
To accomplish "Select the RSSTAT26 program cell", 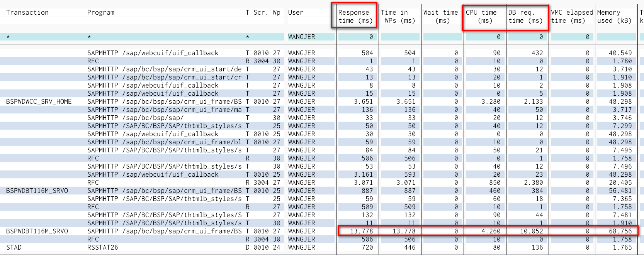I will click(x=103, y=247).
